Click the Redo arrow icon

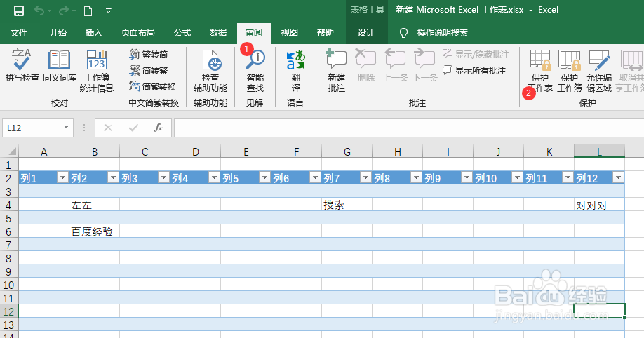tap(64, 11)
